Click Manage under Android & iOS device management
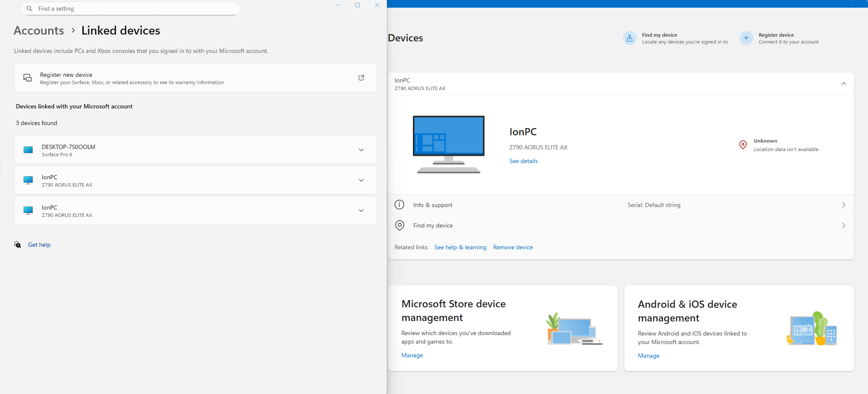 coord(648,356)
